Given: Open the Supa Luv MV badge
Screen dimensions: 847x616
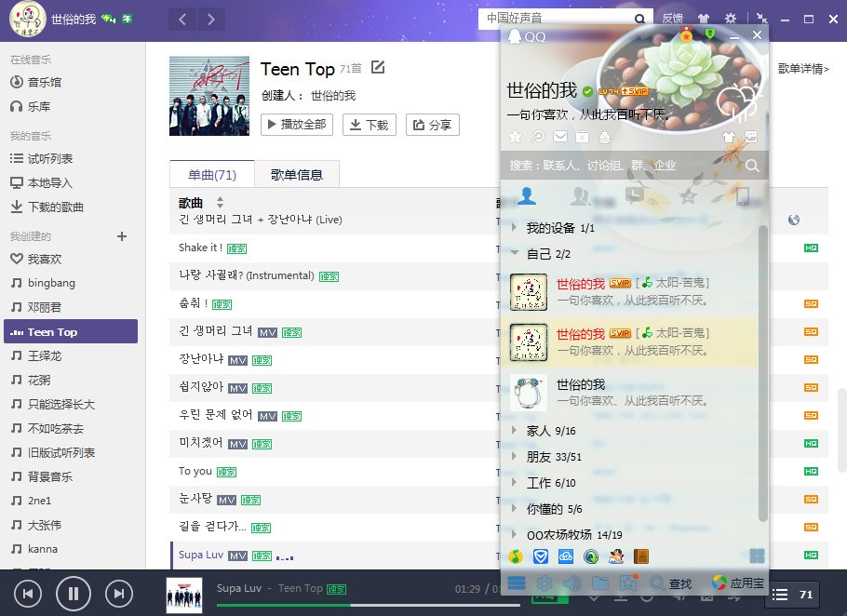Looking at the screenshot, I should [237, 556].
